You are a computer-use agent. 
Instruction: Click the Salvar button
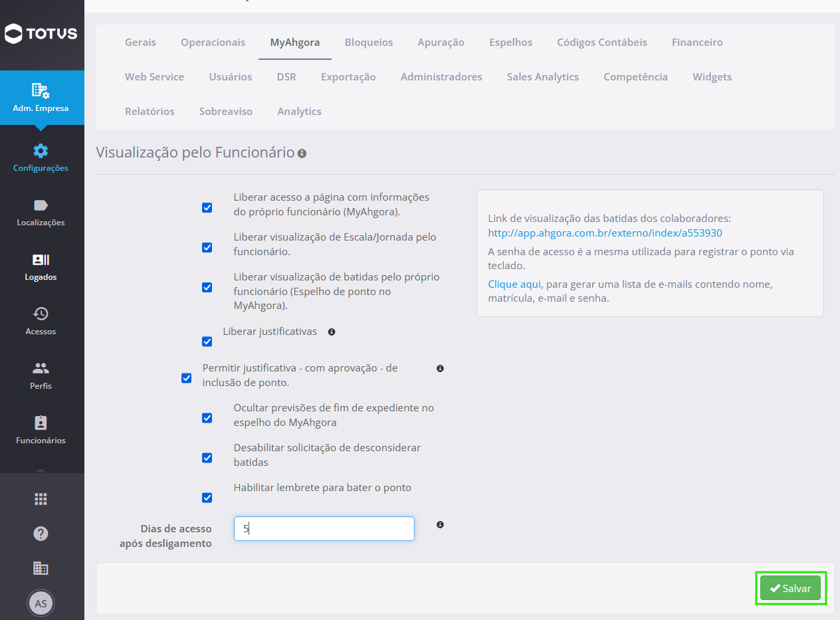[791, 588]
